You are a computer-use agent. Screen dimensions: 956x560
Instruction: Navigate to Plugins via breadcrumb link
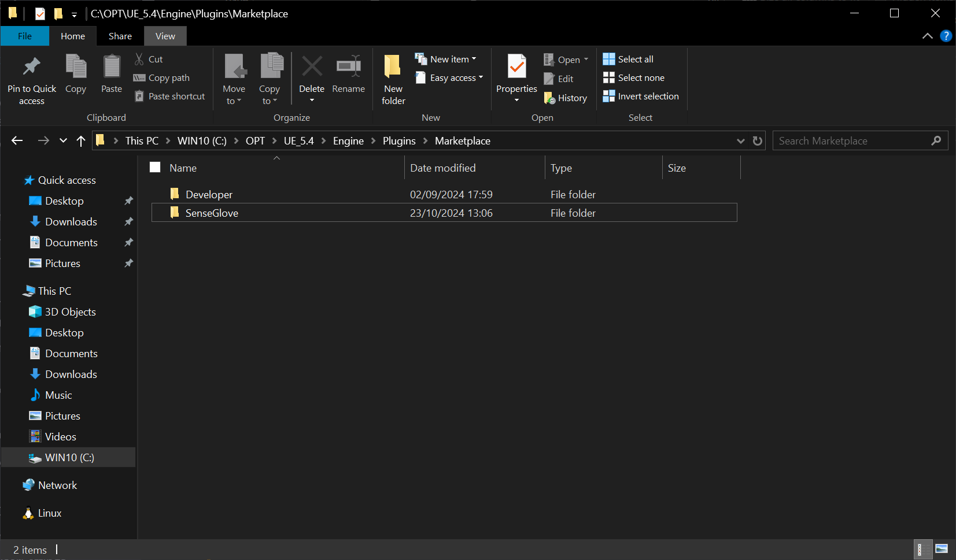click(399, 140)
